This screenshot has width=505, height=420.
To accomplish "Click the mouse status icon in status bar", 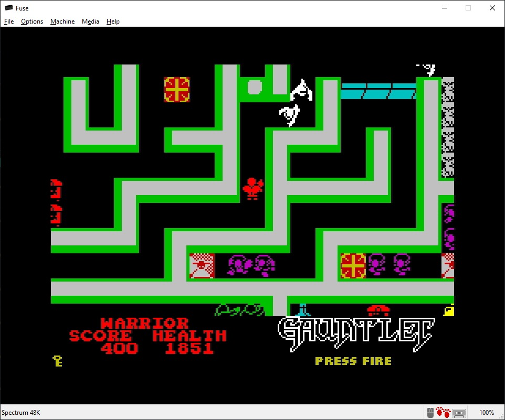I will 430,413.
